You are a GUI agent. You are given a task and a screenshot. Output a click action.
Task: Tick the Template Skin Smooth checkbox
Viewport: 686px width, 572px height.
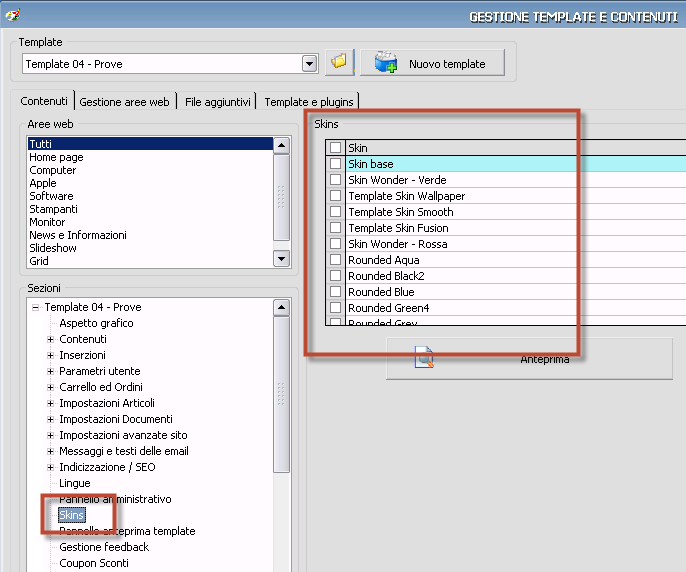point(336,212)
